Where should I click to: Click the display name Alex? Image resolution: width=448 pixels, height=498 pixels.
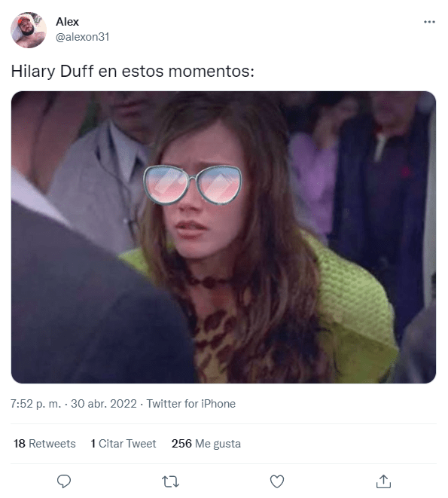(x=67, y=22)
